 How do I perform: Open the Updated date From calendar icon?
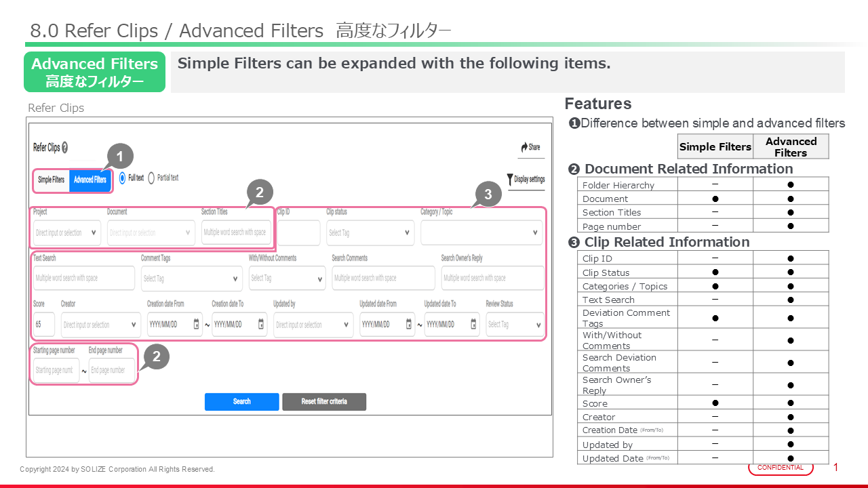click(409, 325)
